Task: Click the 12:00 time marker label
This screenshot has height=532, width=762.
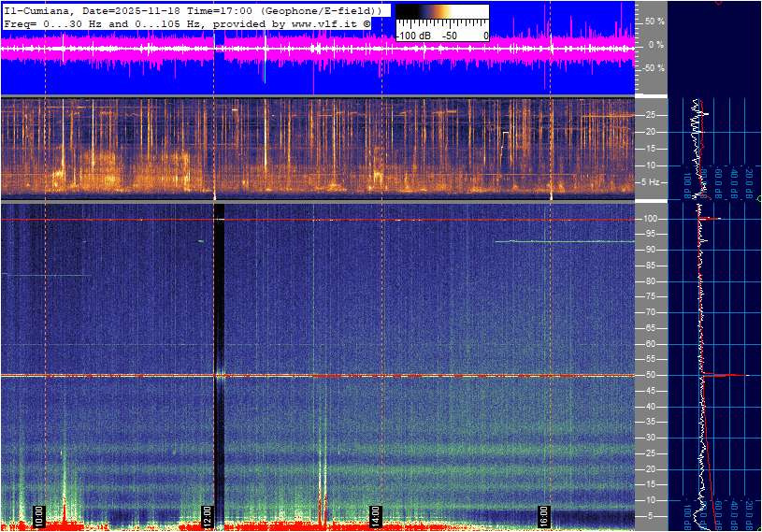Action: [208, 515]
